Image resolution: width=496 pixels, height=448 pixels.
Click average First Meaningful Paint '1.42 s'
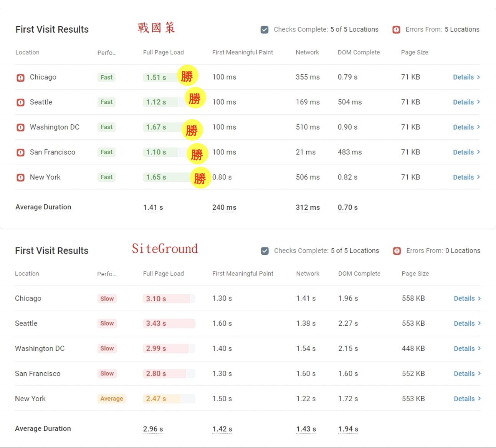tap(222, 429)
